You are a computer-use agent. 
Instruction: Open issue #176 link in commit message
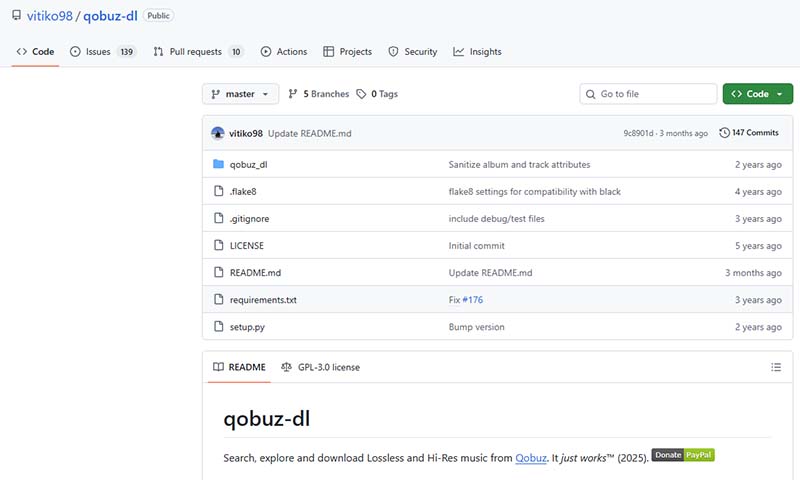click(x=472, y=299)
